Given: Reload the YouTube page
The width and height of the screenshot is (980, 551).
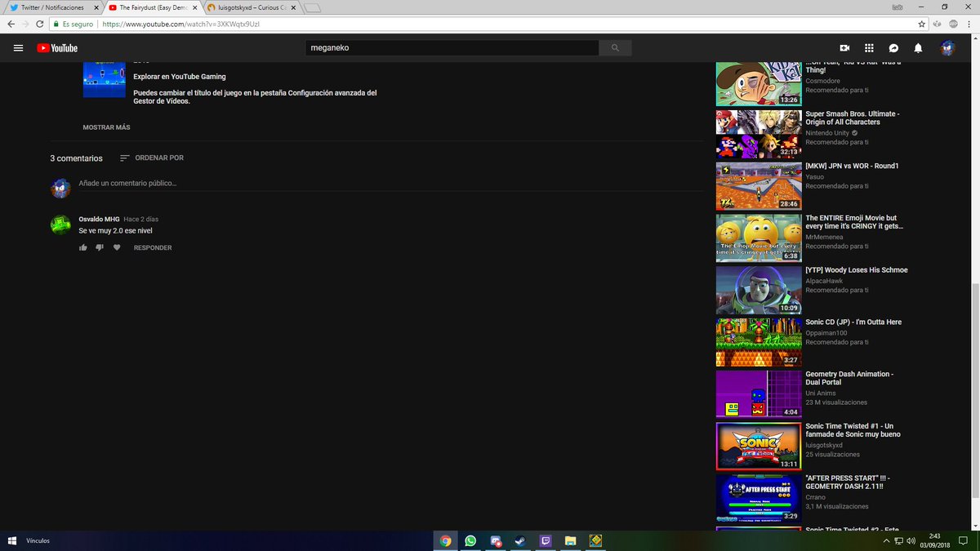Looking at the screenshot, I should 39,24.
